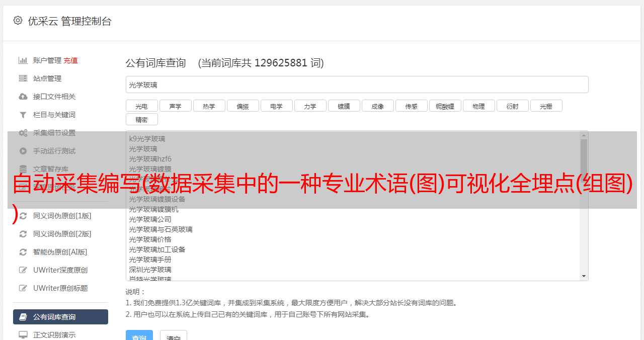Select the 传感 tag button
Viewport: 644px width, 340px height.
tap(411, 106)
